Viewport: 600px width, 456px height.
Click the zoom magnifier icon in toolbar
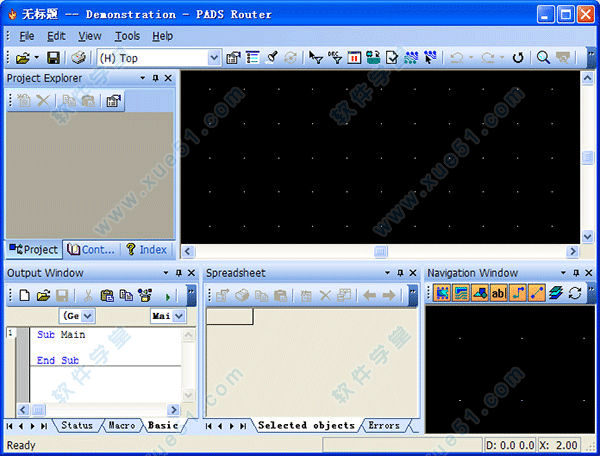click(x=543, y=58)
